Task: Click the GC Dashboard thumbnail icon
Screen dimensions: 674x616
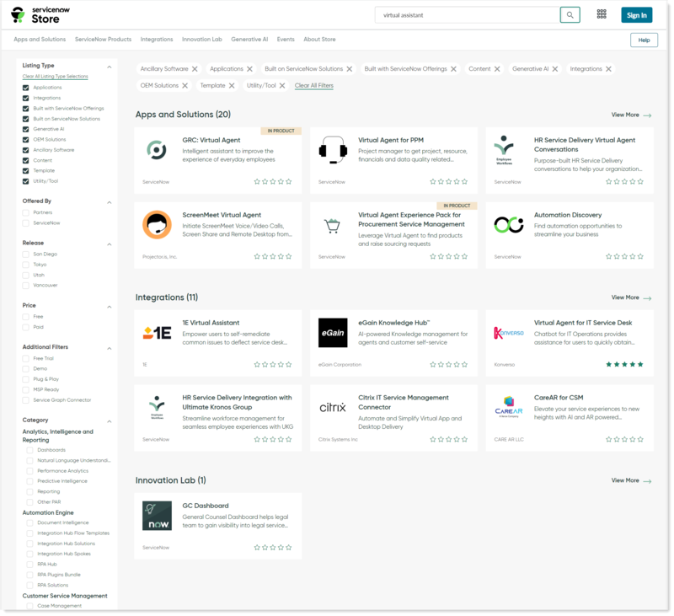Action: [x=157, y=516]
